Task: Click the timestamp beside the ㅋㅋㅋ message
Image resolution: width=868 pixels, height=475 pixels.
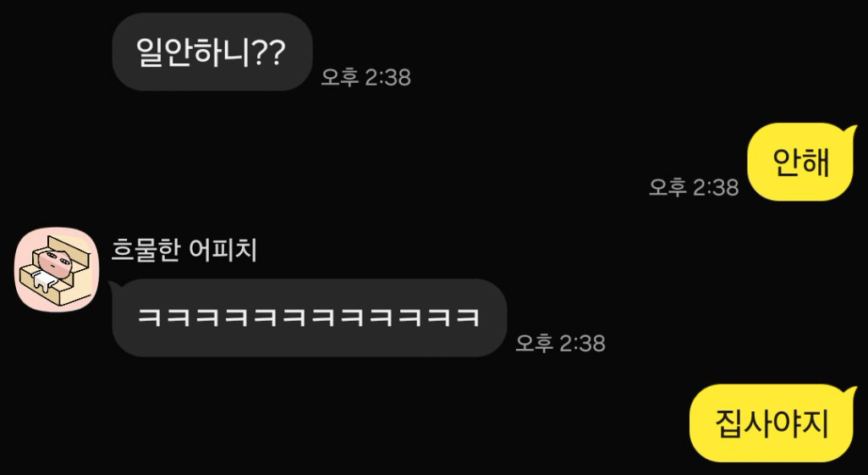Action: pos(560,343)
